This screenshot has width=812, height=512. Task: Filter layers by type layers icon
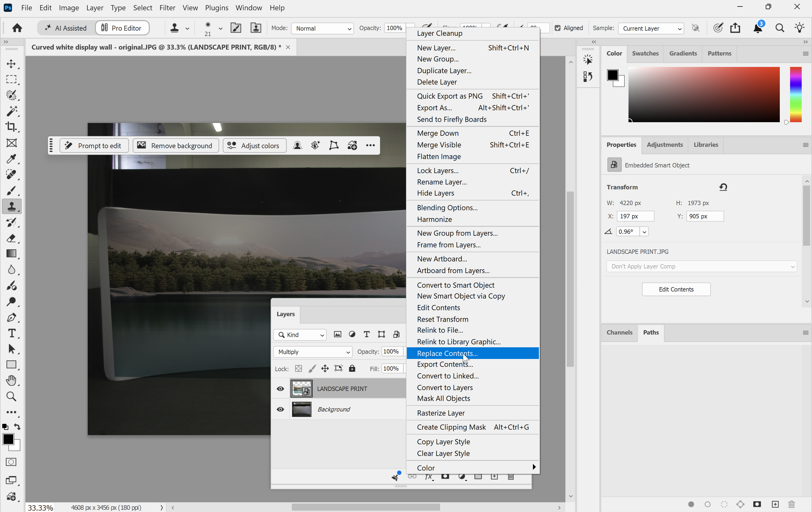(x=366, y=335)
